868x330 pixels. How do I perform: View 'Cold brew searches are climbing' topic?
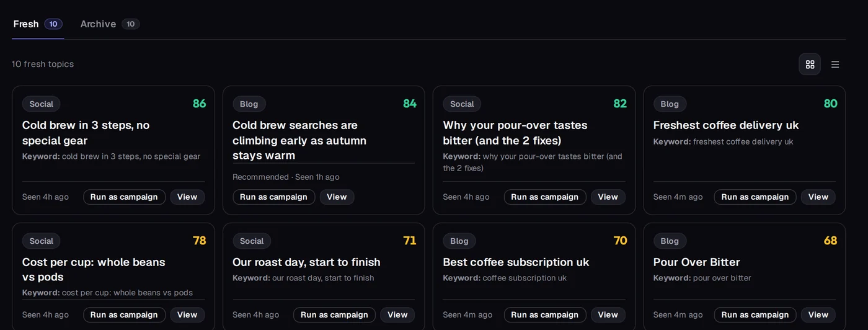(337, 197)
